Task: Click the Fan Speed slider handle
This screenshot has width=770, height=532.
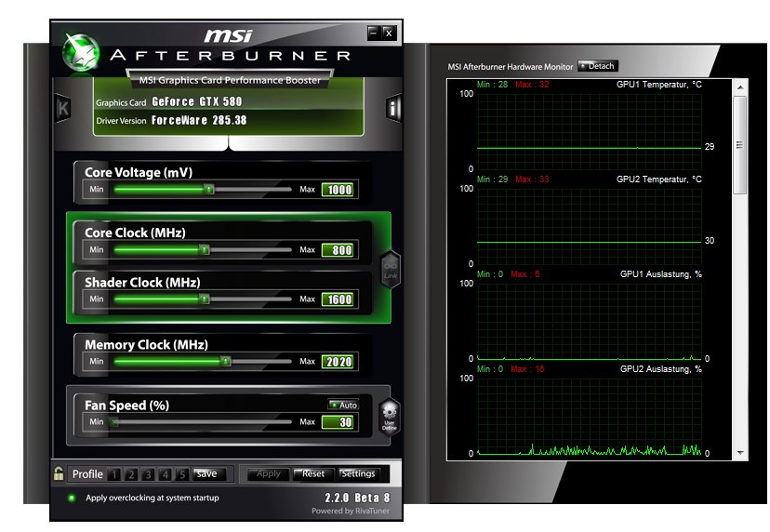Action: pos(114,421)
